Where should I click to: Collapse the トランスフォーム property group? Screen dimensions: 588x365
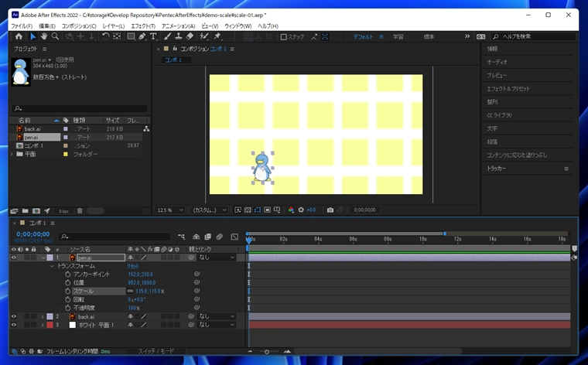[51, 266]
